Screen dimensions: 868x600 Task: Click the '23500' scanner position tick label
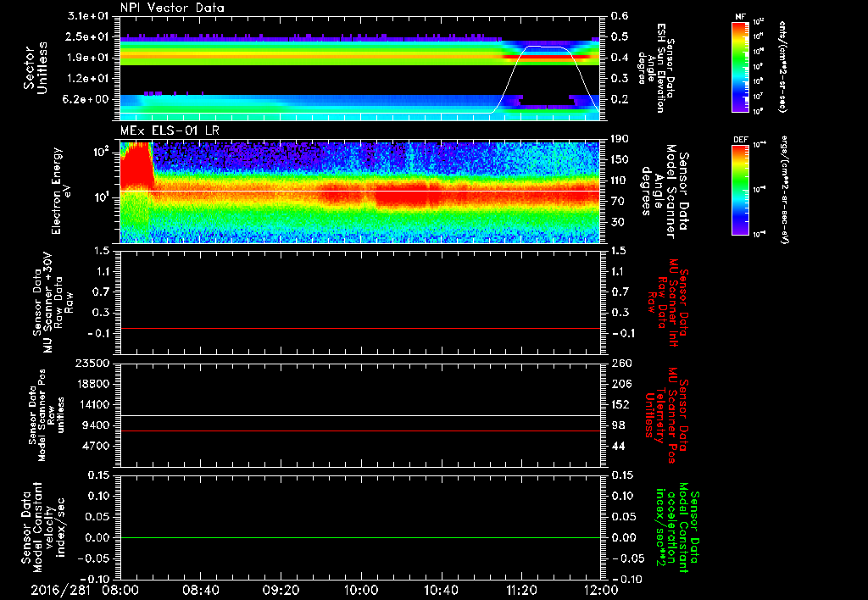(x=92, y=363)
